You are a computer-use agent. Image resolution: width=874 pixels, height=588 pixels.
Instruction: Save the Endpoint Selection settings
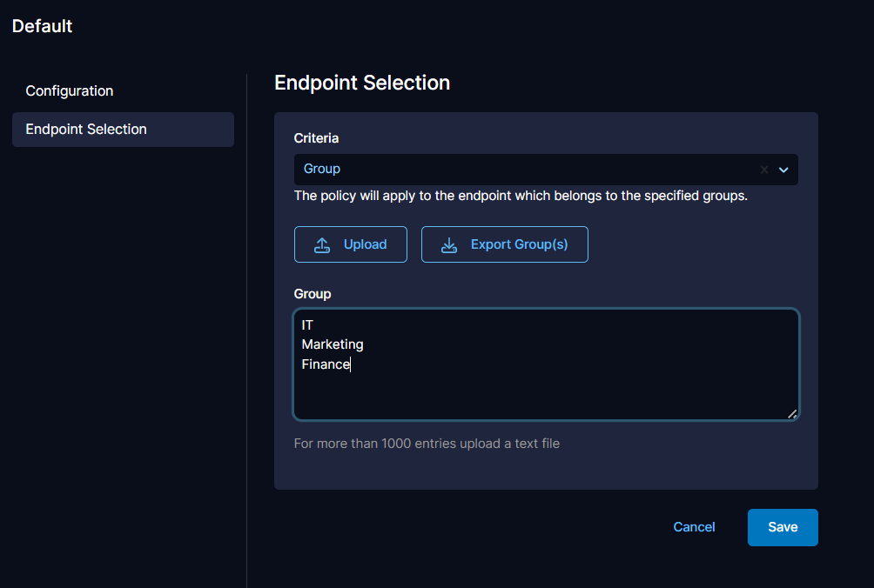point(782,527)
